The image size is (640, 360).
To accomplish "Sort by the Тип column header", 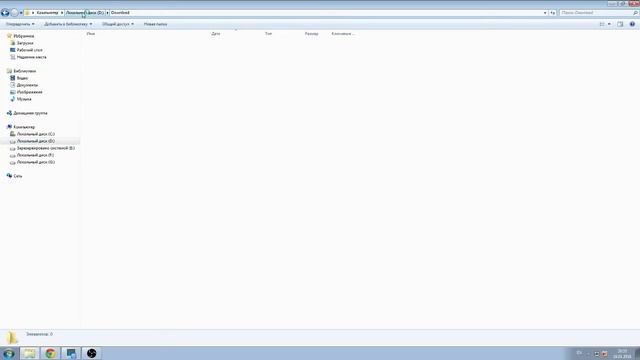I will click(x=268, y=33).
